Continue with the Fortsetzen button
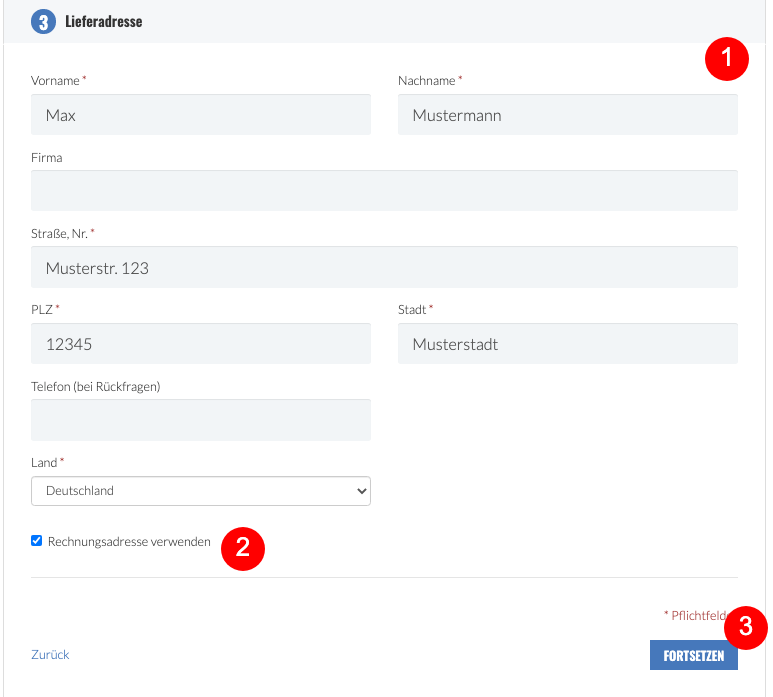 (x=694, y=655)
